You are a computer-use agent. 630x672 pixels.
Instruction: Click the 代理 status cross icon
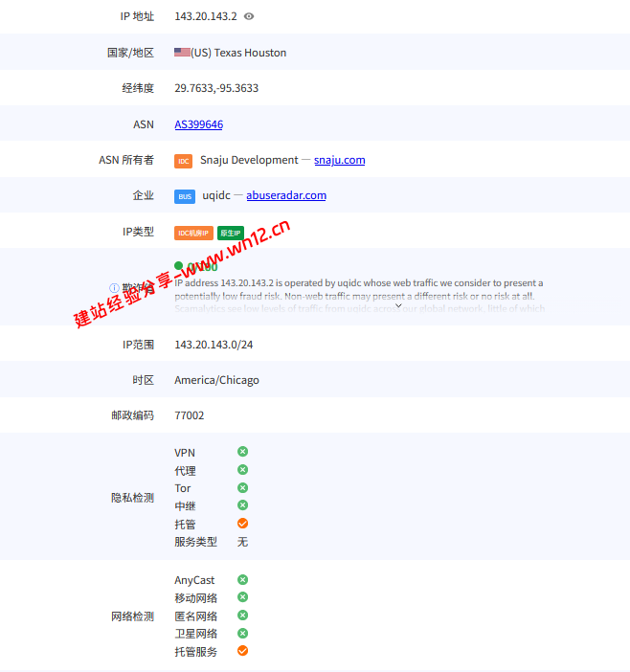tap(242, 470)
